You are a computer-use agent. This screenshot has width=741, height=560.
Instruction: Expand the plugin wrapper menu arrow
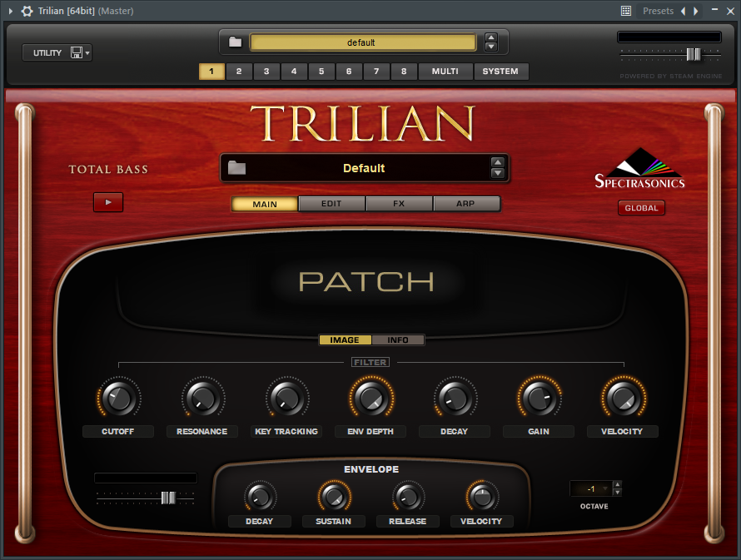tap(10, 11)
